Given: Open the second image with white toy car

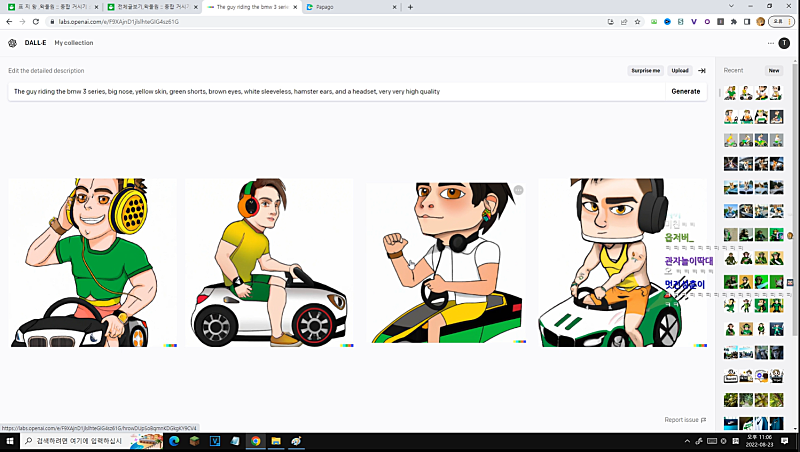Looking at the screenshot, I should [269, 263].
